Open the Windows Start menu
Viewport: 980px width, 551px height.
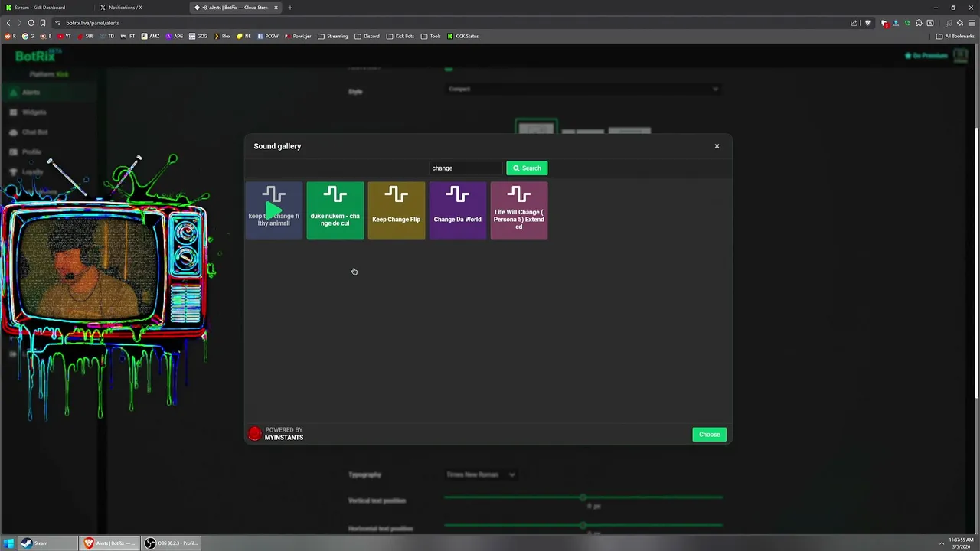coord(8,543)
